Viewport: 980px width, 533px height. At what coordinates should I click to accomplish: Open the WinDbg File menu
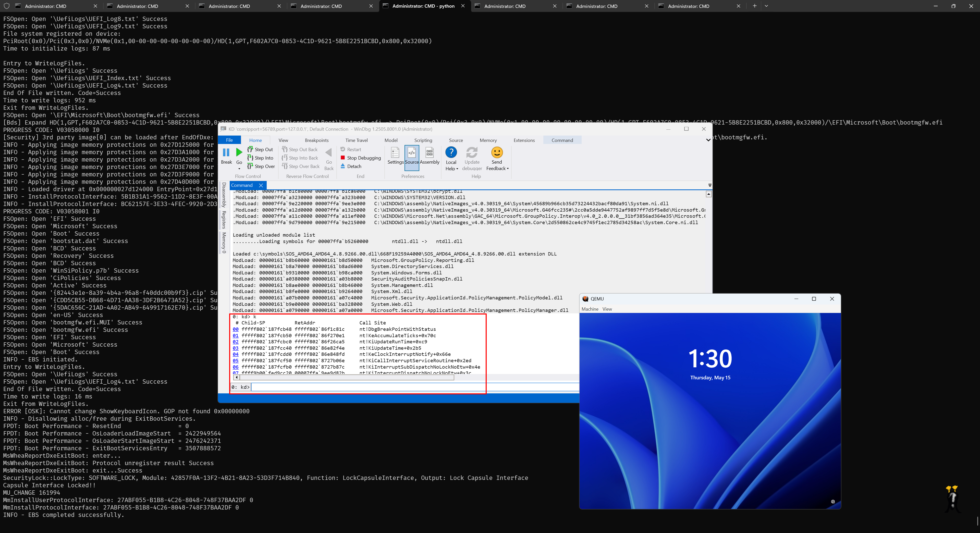pos(229,140)
